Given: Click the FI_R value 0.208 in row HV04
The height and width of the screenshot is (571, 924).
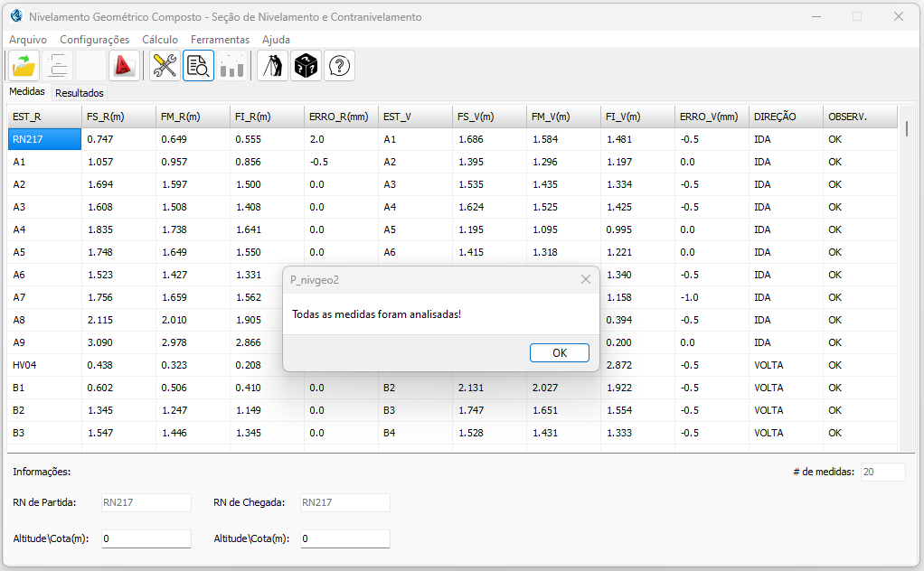Looking at the screenshot, I should point(267,365).
